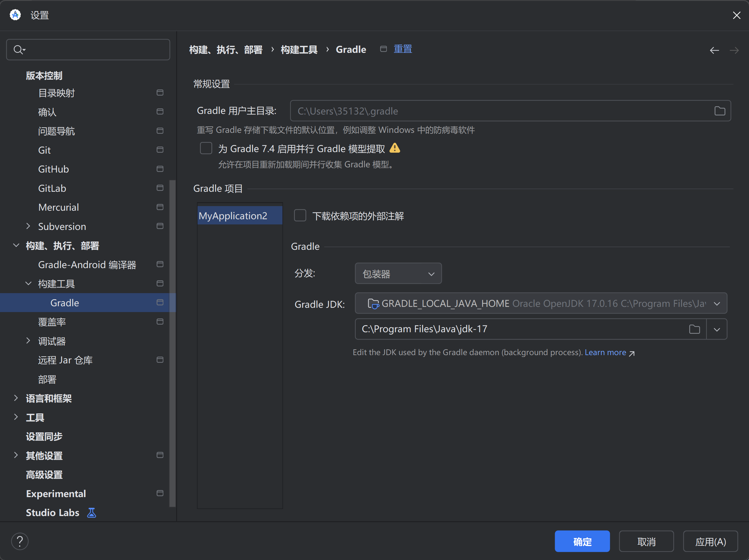Click the search magnifier icon
749x560 pixels.
18,50
